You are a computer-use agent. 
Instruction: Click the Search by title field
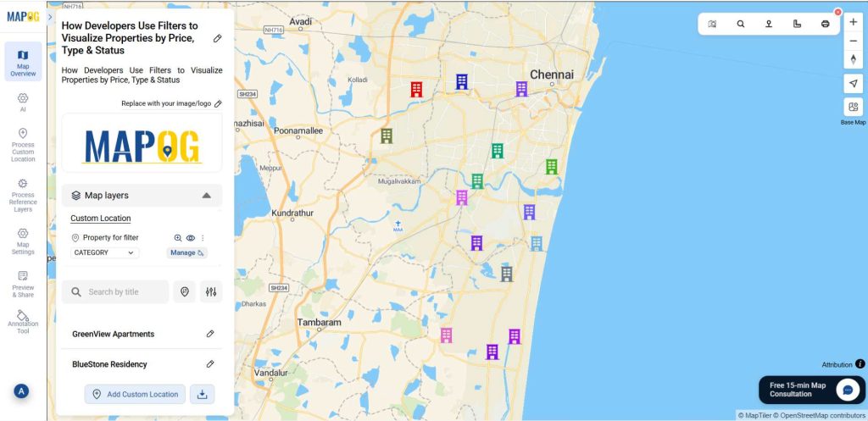[115, 291]
